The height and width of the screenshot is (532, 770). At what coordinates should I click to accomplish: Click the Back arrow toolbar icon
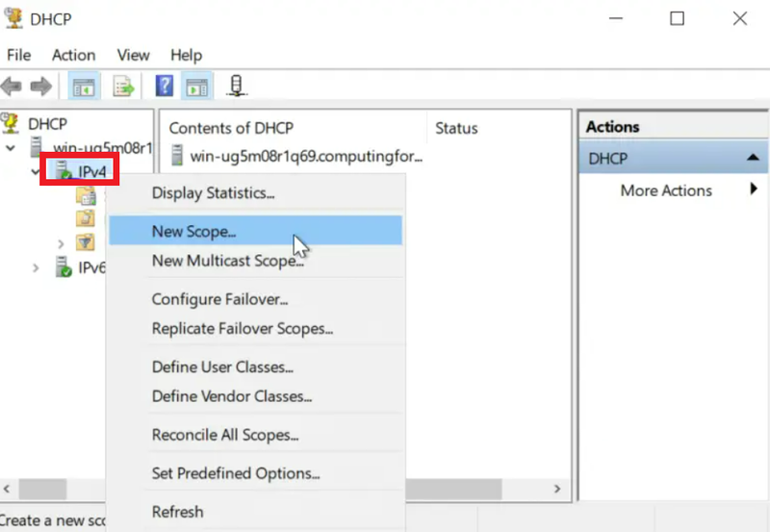pyautogui.click(x=12, y=87)
